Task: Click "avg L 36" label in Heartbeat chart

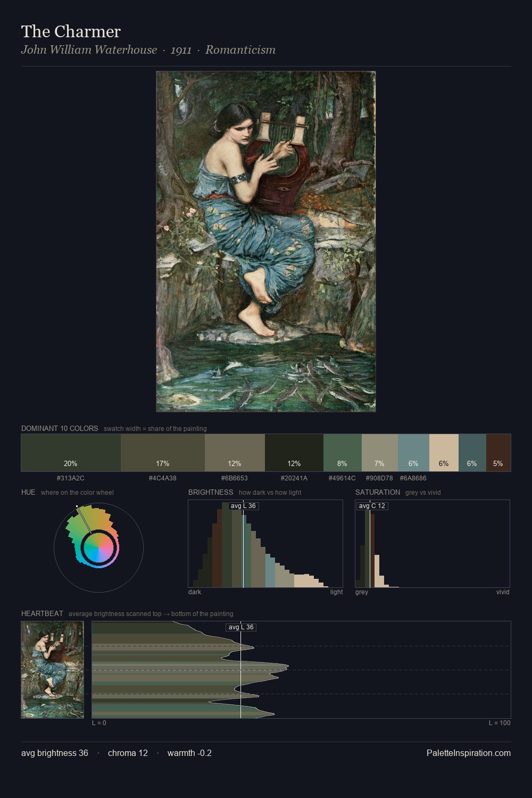Action: (x=242, y=627)
